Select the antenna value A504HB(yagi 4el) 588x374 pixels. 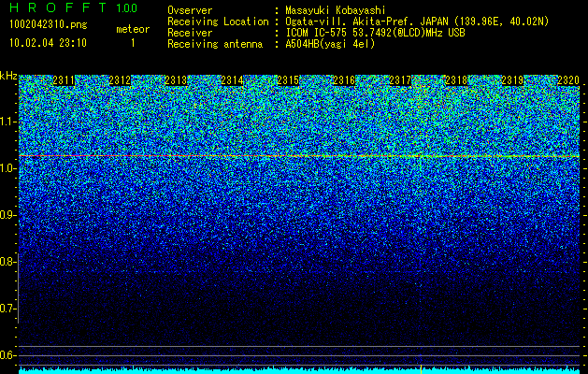click(x=330, y=44)
